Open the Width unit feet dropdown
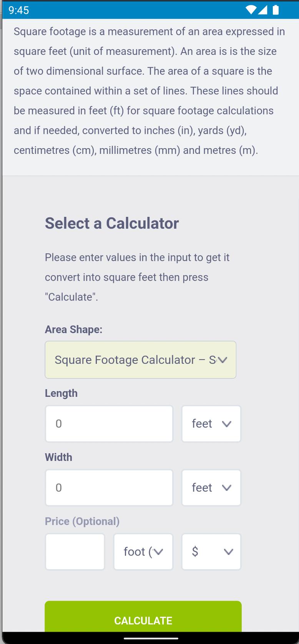 (x=211, y=488)
